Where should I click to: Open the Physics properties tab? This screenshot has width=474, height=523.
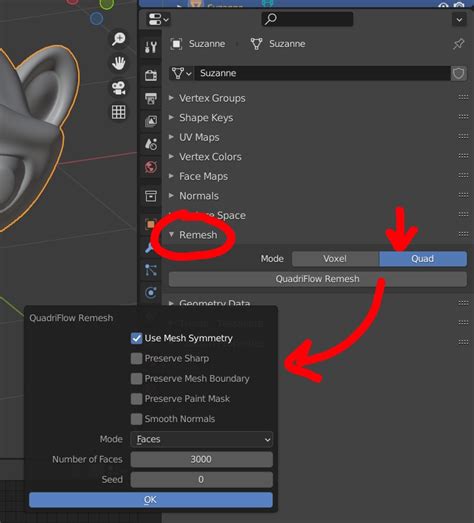(x=151, y=293)
